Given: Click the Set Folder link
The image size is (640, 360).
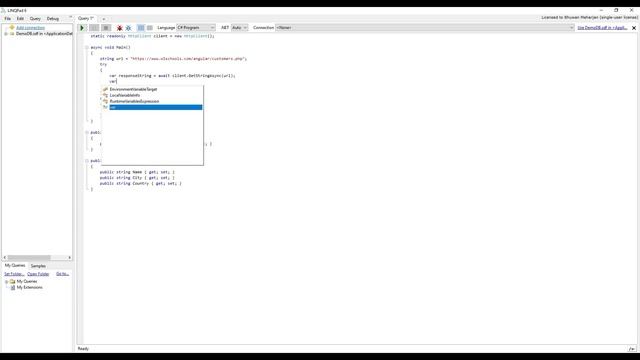Looking at the screenshot, I should pyautogui.click(x=14, y=274).
